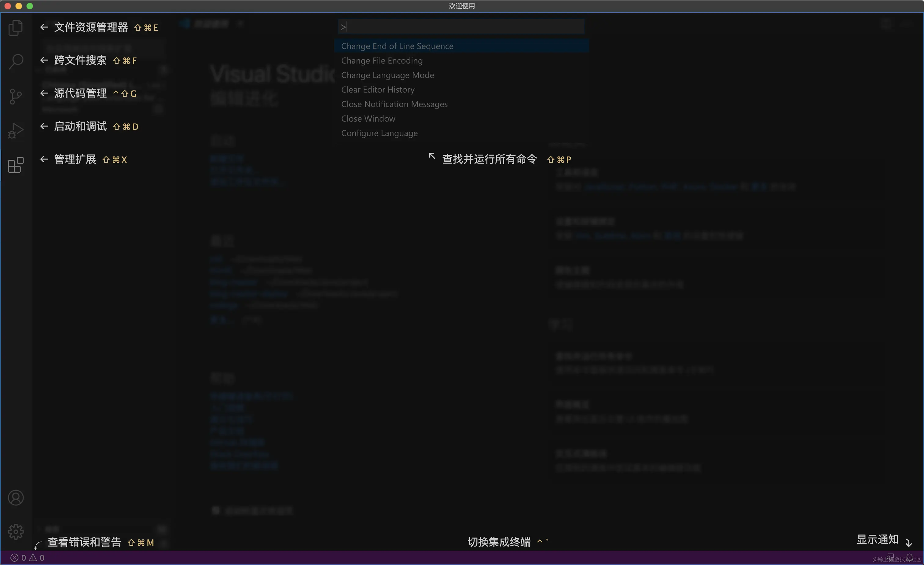This screenshot has height=565, width=924.
Task: Open the Run and Debug icon
Action: [16, 130]
